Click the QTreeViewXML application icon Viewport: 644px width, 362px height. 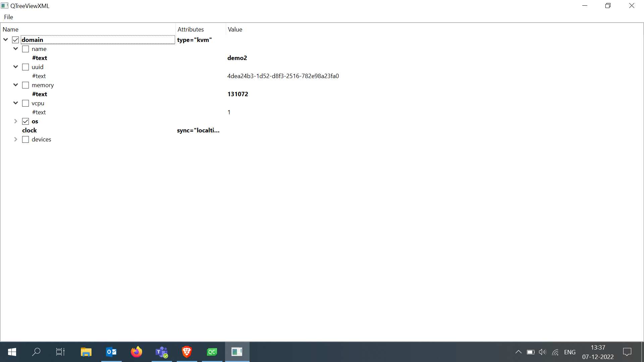click(5, 6)
